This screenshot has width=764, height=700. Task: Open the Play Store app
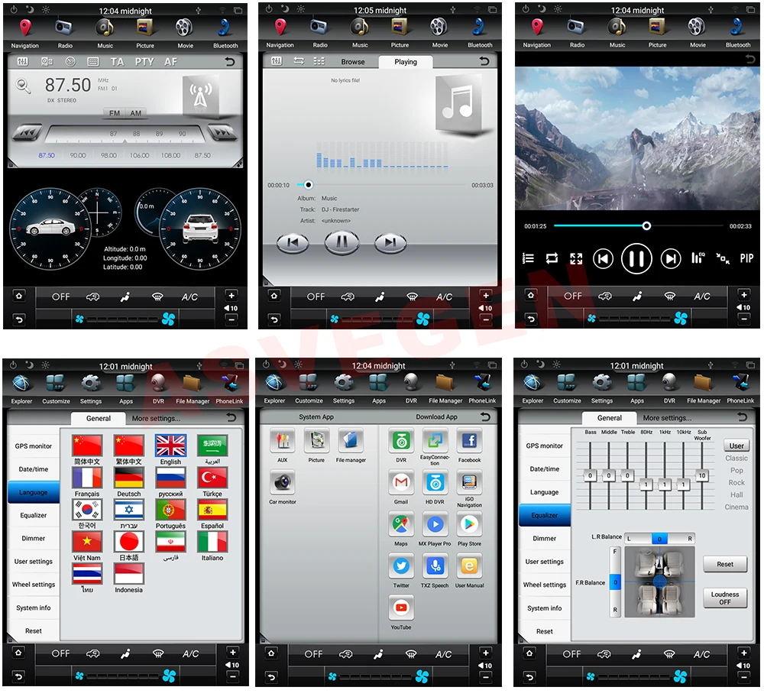click(x=469, y=529)
